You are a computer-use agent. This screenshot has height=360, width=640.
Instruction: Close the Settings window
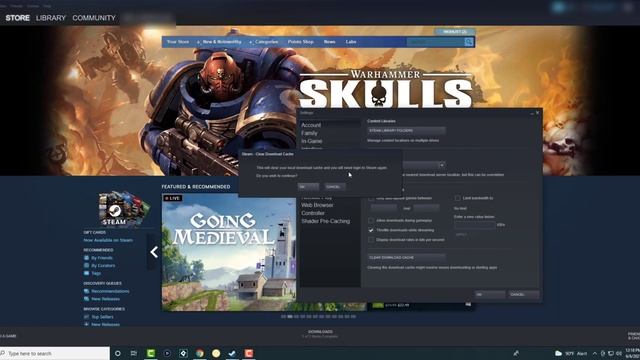point(537,113)
